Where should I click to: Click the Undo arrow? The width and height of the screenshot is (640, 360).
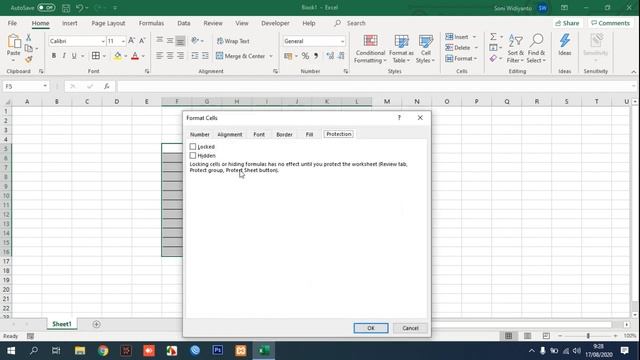(80, 8)
